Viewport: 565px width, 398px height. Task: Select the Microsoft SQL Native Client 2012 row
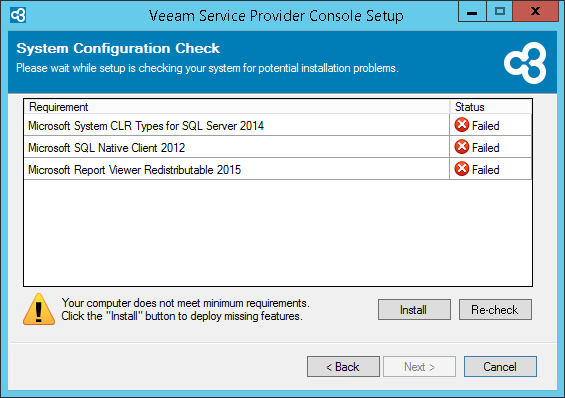(277, 147)
